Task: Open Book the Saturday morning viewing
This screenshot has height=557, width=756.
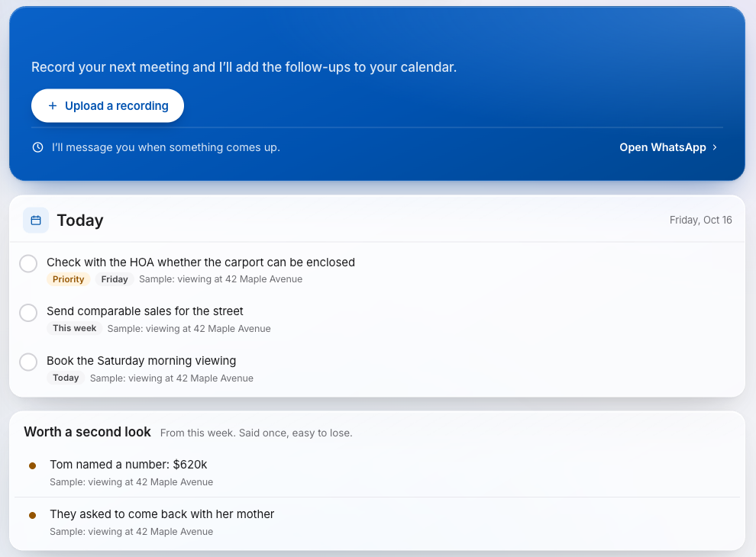Action: pyautogui.click(x=141, y=360)
